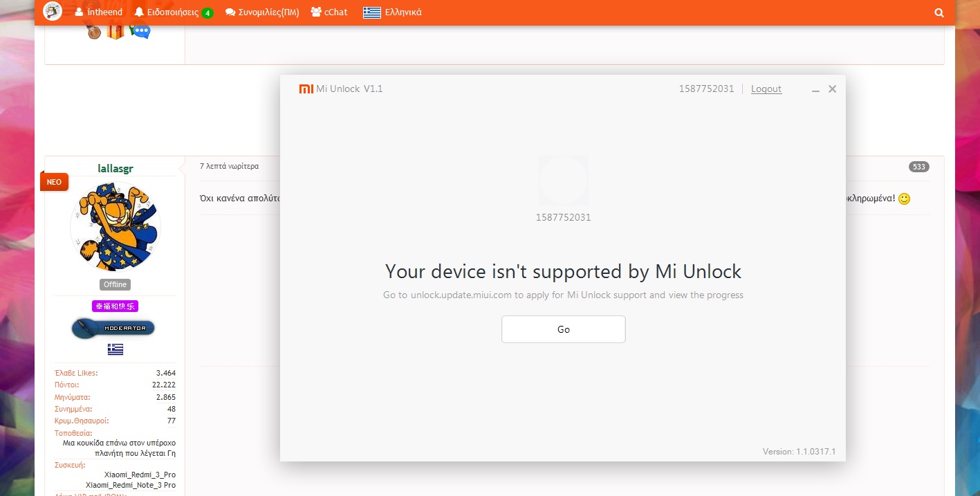Viewport: 980px width, 496px height.
Task: Click the Offline status badge
Action: click(115, 284)
